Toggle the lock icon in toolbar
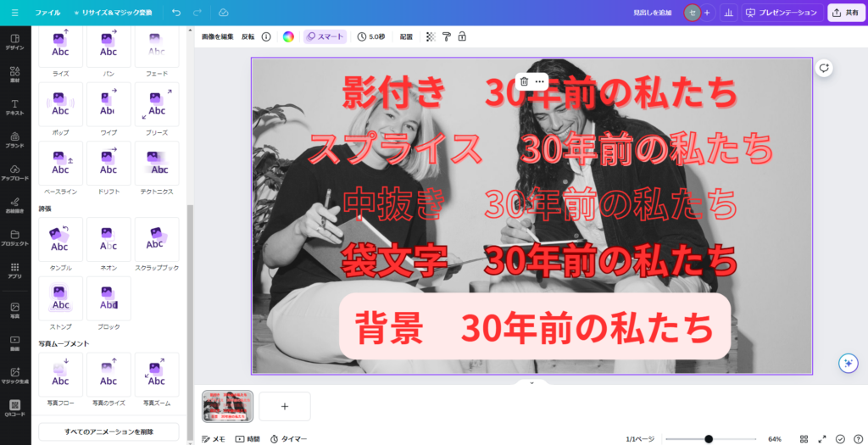 point(462,36)
